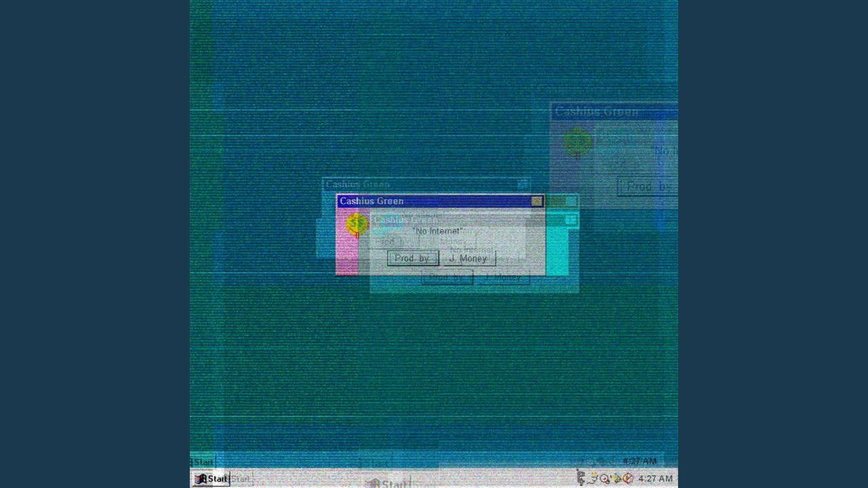This screenshot has height=488, width=868.
Task: Click the taskbar clock showing 4:27 AM
Action: [655, 479]
